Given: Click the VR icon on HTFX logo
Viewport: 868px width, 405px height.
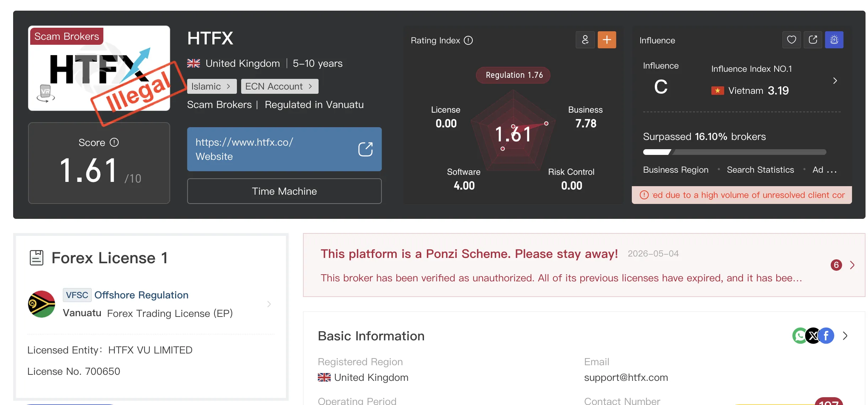Looking at the screenshot, I should click(45, 93).
